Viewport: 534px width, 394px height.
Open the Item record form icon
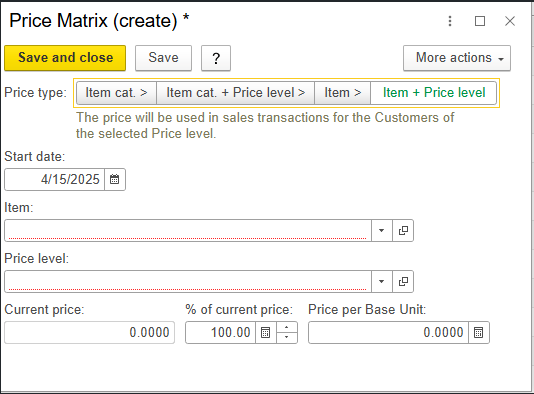(x=403, y=231)
